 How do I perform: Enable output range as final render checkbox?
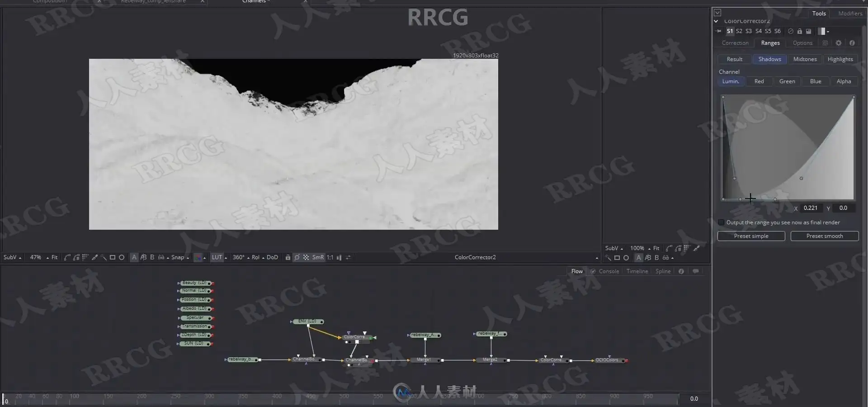(x=722, y=222)
